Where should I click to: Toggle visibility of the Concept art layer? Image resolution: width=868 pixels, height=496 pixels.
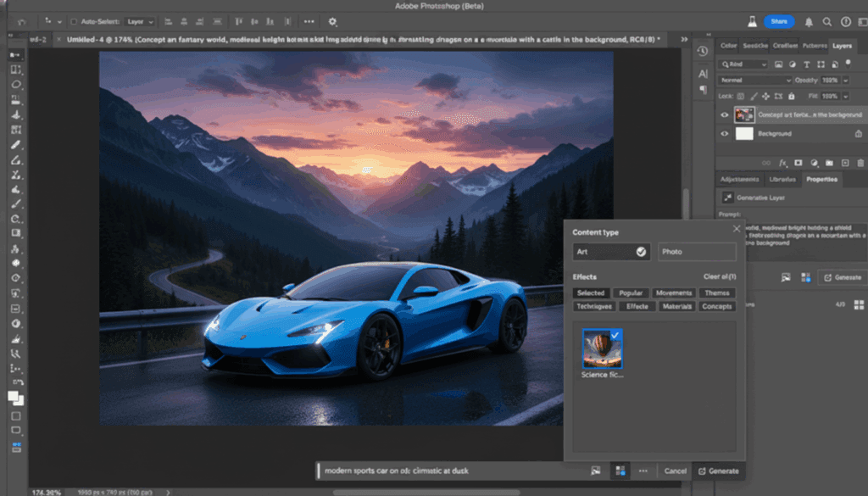[x=725, y=115]
